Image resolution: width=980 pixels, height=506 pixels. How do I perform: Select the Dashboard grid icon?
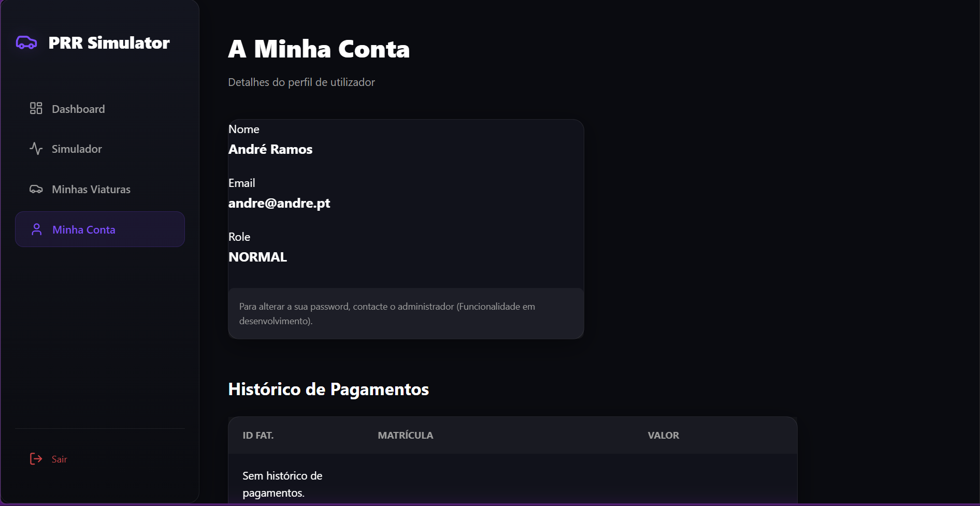36,109
